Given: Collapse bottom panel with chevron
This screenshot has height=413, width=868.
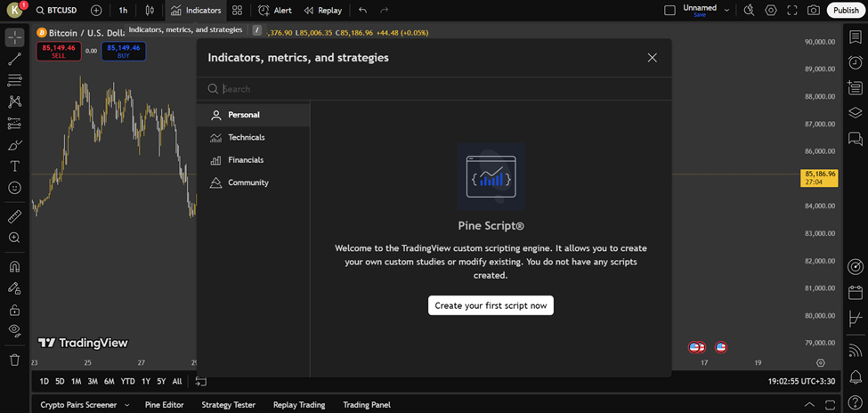Looking at the screenshot, I should pyautogui.click(x=809, y=405).
